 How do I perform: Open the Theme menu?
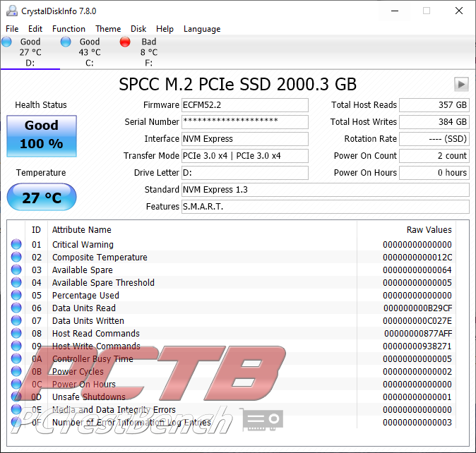pos(108,29)
